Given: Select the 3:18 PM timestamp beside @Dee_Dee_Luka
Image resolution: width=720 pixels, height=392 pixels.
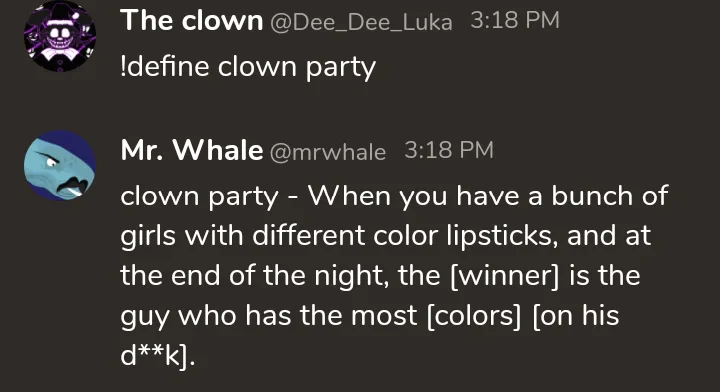Looking at the screenshot, I should [515, 21].
